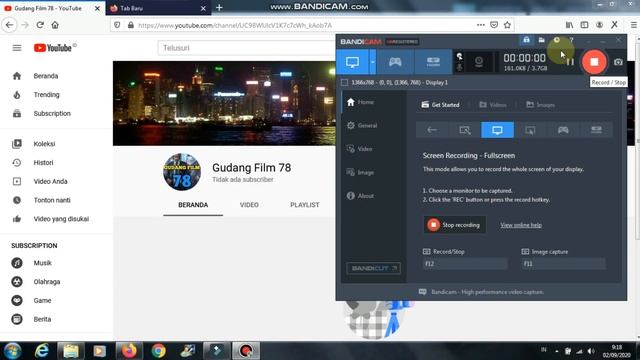Image resolution: width=640 pixels, height=360 pixels.
Task: Open YouTube hamburger menu
Action: [x=17, y=48]
